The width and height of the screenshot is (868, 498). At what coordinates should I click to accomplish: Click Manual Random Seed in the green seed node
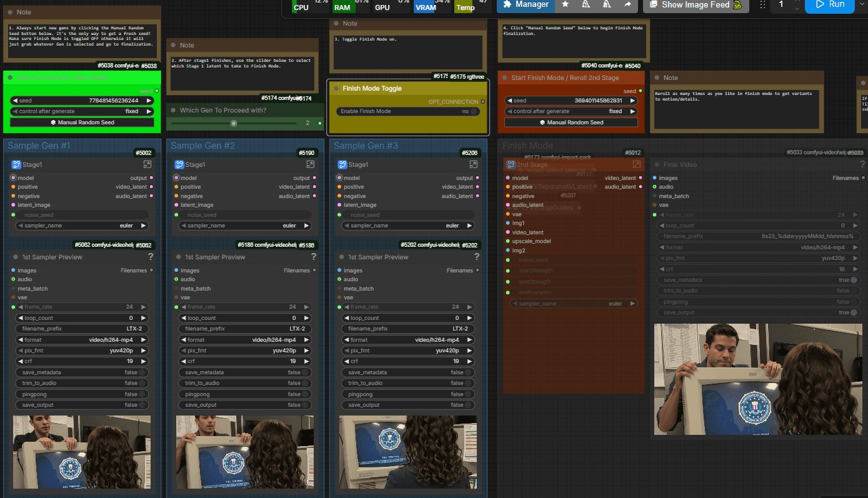click(82, 122)
